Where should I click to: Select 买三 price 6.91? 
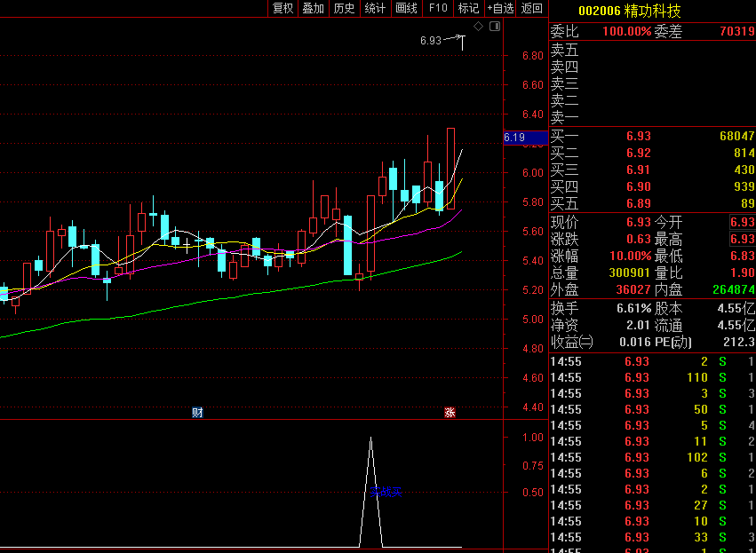(639, 170)
